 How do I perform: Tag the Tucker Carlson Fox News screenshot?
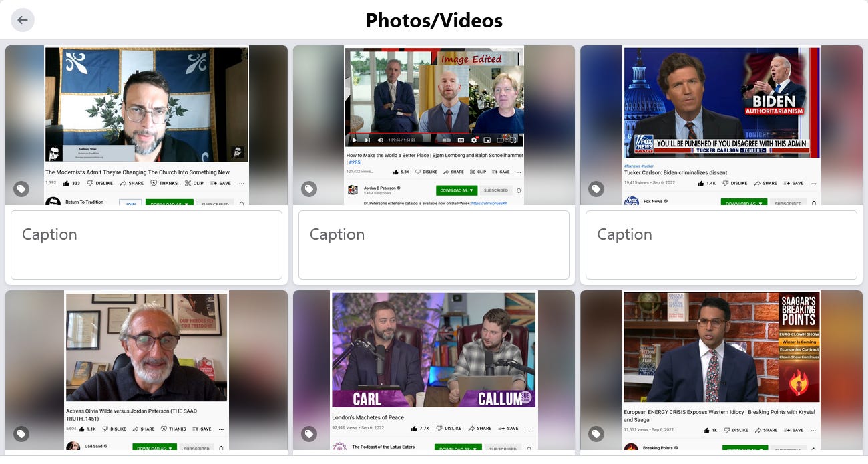(x=596, y=189)
